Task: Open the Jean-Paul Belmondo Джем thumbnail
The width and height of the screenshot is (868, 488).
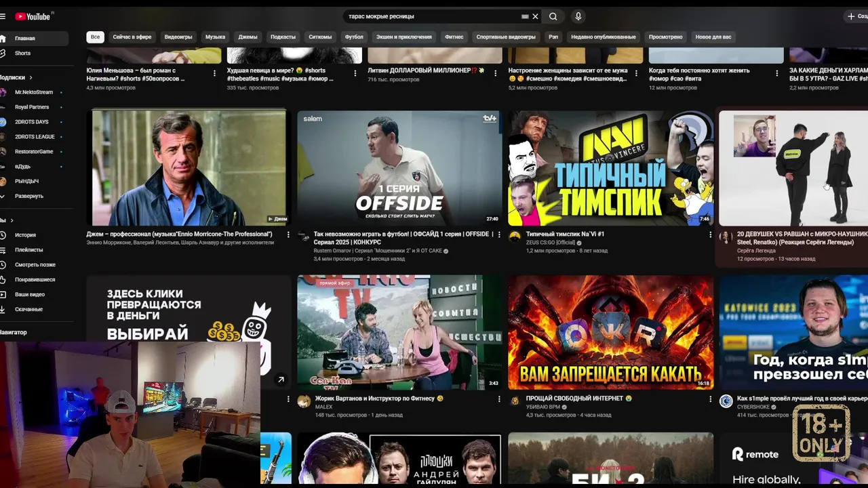Action: click(x=189, y=167)
